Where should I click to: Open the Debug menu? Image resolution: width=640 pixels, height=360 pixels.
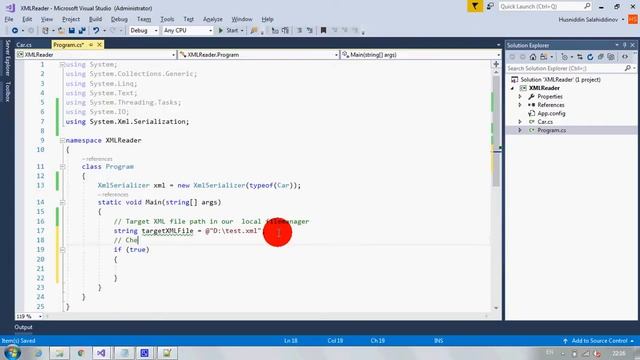pos(119,19)
